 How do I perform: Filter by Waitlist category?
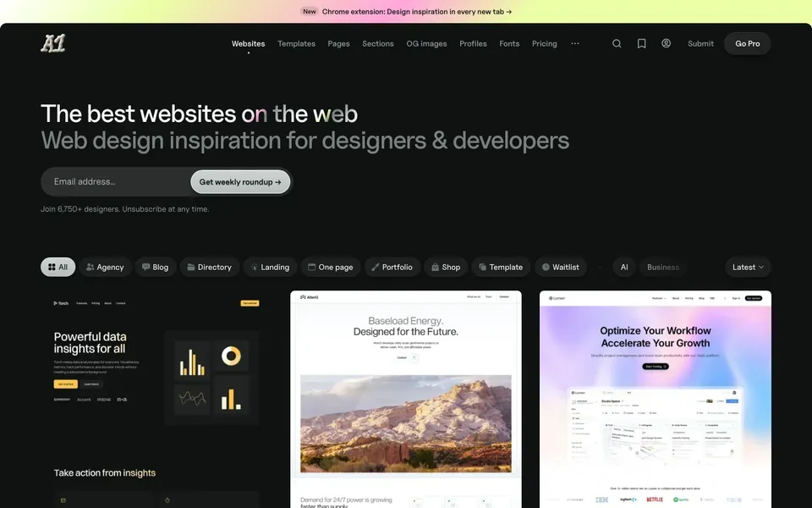pyautogui.click(x=560, y=267)
